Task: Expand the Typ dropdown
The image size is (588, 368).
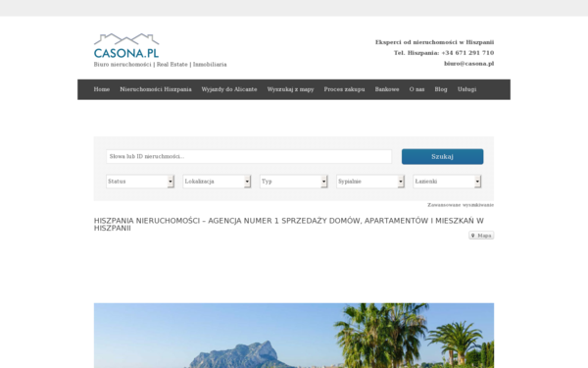Action: click(294, 182)
